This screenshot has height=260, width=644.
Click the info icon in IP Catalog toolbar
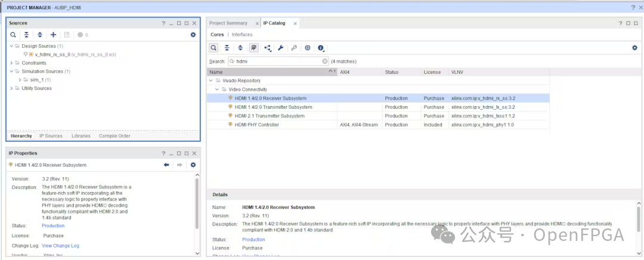point(321,48)
